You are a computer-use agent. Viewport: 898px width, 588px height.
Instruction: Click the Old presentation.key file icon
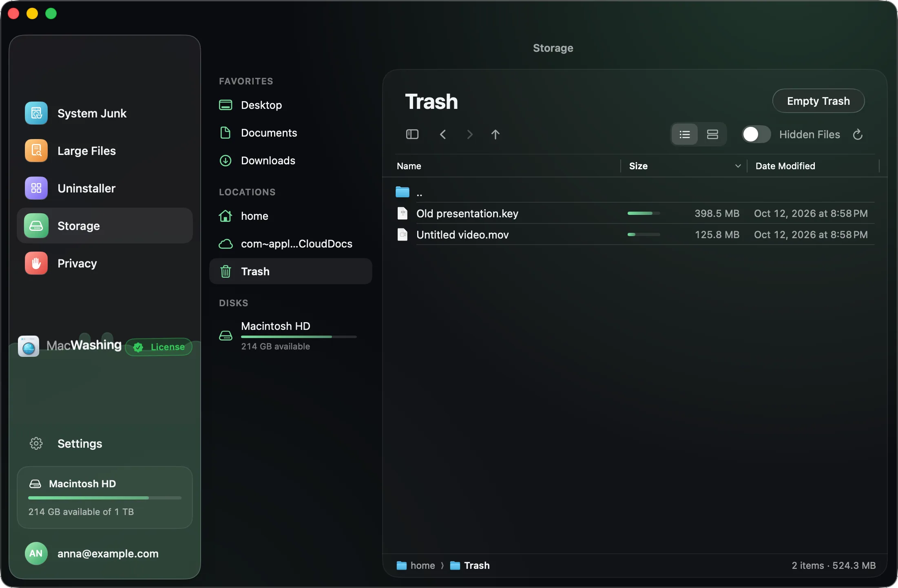[403, 213]
